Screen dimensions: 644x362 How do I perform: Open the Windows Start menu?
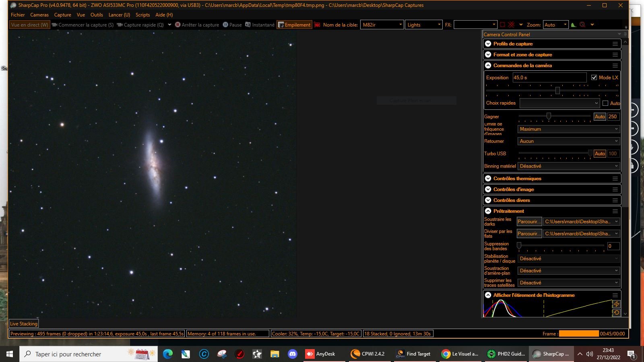click(10, 354)
